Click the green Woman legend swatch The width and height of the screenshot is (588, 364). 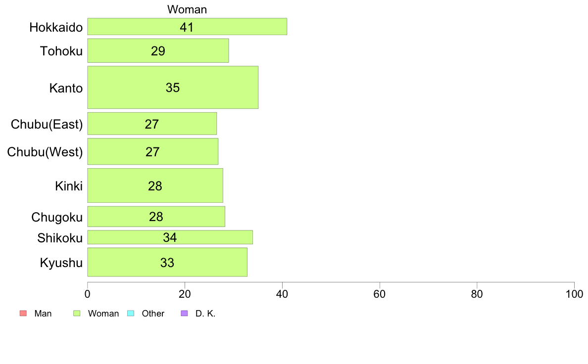[77, 314]
